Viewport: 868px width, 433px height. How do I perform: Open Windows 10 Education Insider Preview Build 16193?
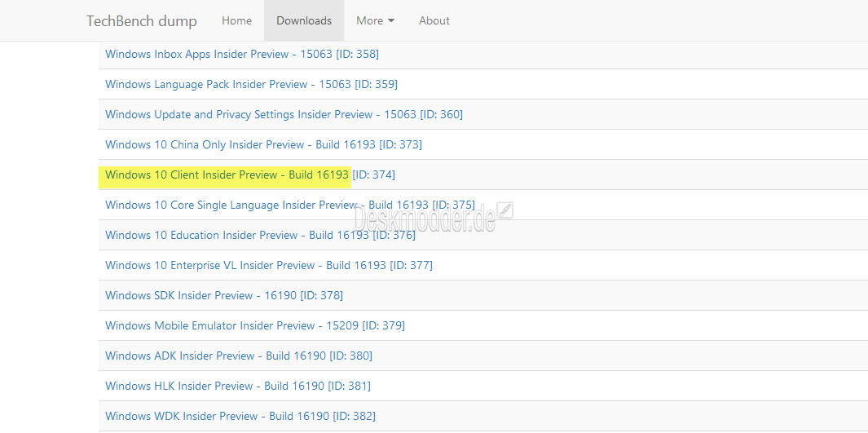[260, 236]
